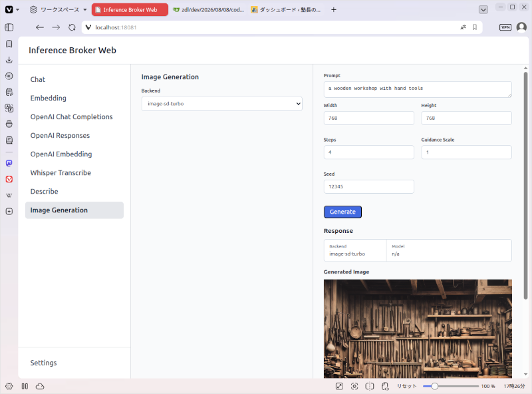Image resolution: width=532 pixels, height=394 pixels.
Task: Click the generated workshop image
Action: (418, 329)
